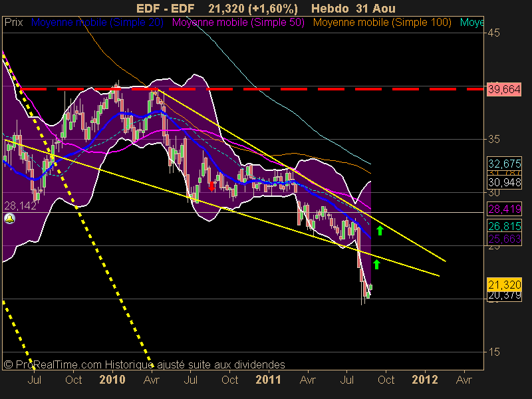Click the 32,675 cyan price label
This screenshot has height=399, width=532.
(504, 164)
